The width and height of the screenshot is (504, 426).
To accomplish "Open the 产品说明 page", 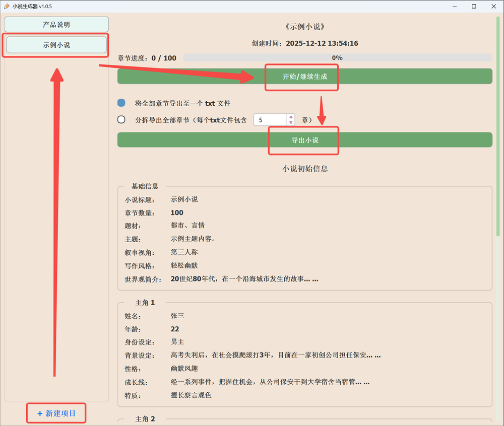I will 56,25.
